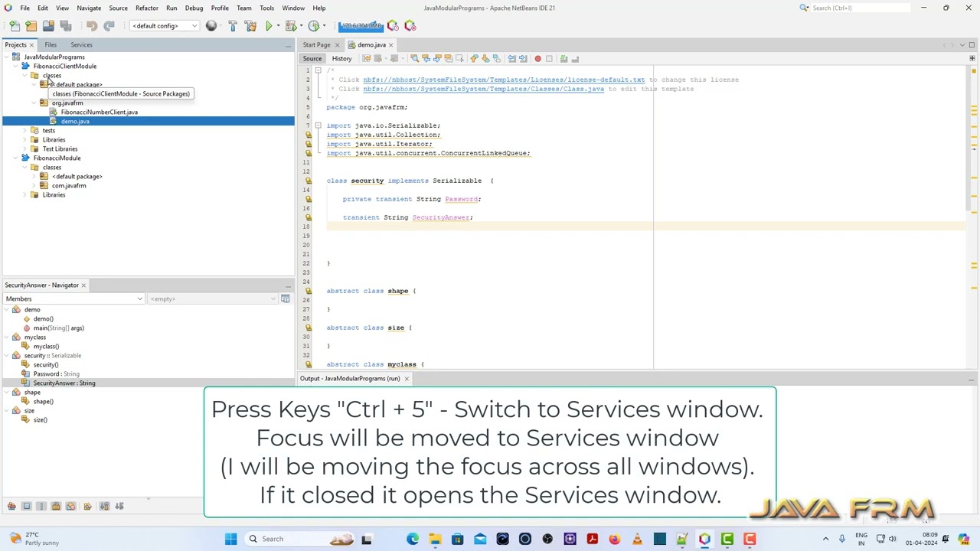Toggle Show Non-Public Members lock icon
980x551 pixels.
click(x=56, y=506)
